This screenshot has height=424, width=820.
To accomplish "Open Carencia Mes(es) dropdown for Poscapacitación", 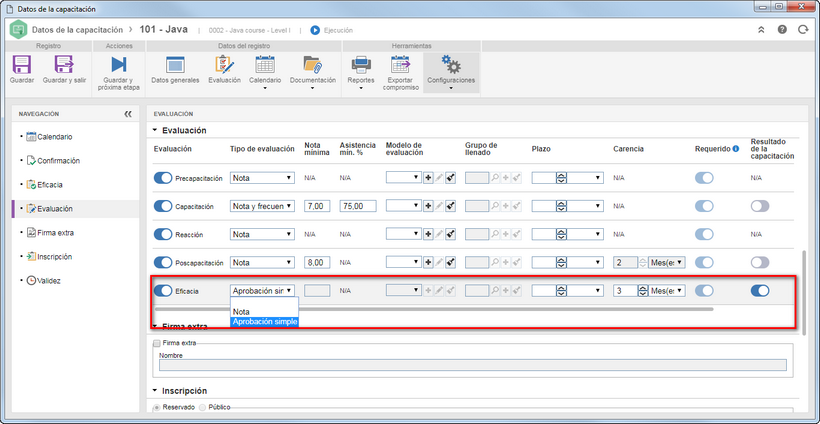I will [667, 262].
